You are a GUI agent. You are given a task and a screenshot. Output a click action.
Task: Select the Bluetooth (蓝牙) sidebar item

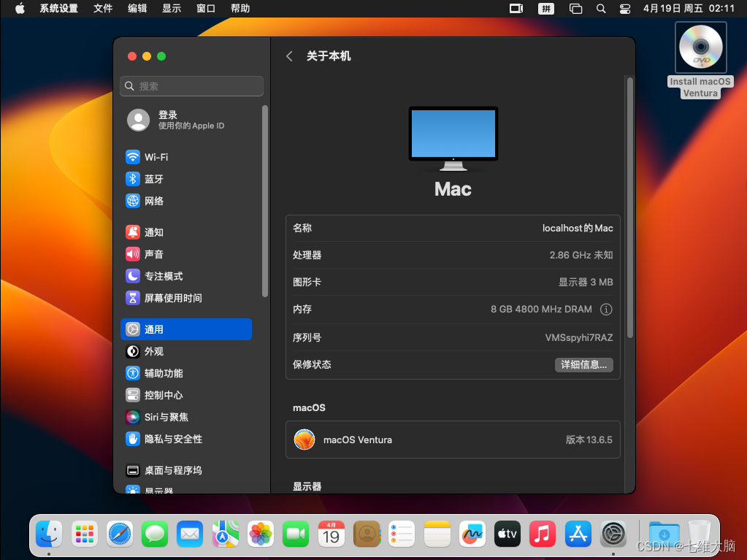[153, 179]
